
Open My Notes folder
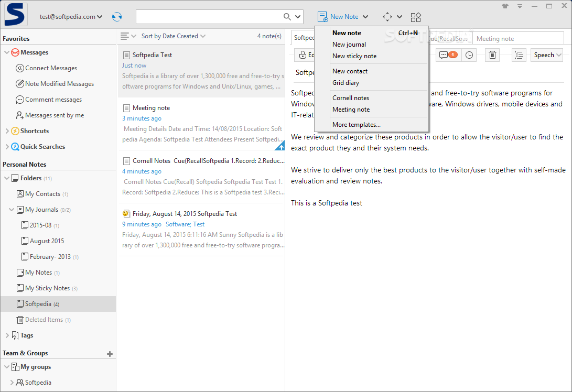38,273
